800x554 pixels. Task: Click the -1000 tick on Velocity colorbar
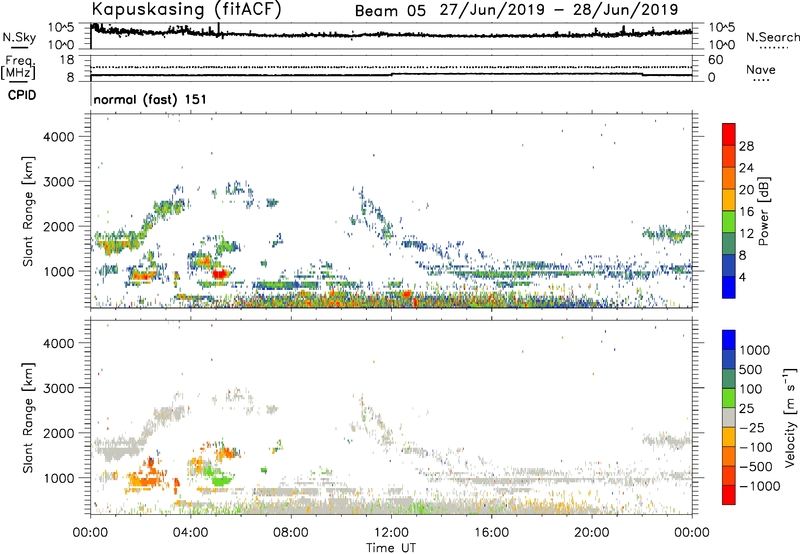[760, 486]
